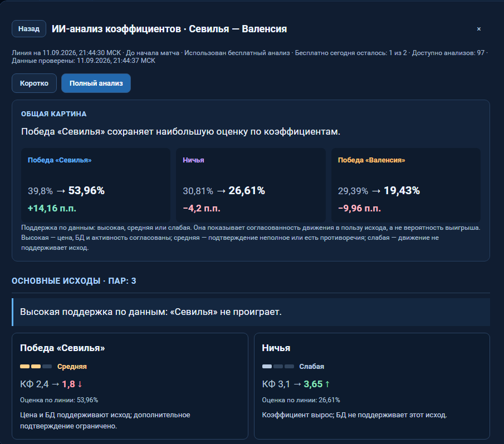Open the Победа «Валенсия» probability card
This screenshot has width=504, height=444.
[406, 185]
